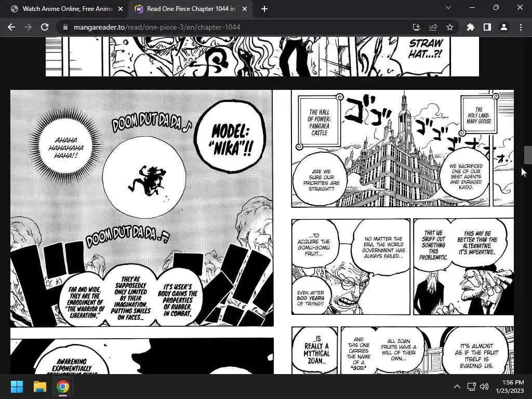The image size is (532, 399).
Task: Open a new browser tab
Action: (x=264, y=9)
